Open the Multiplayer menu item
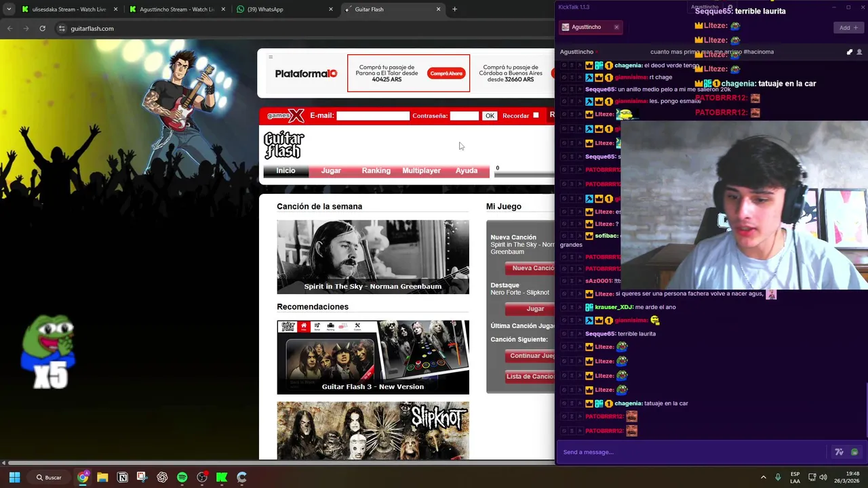The width and height of the screenshot is (868, 488). coord(421,171)
